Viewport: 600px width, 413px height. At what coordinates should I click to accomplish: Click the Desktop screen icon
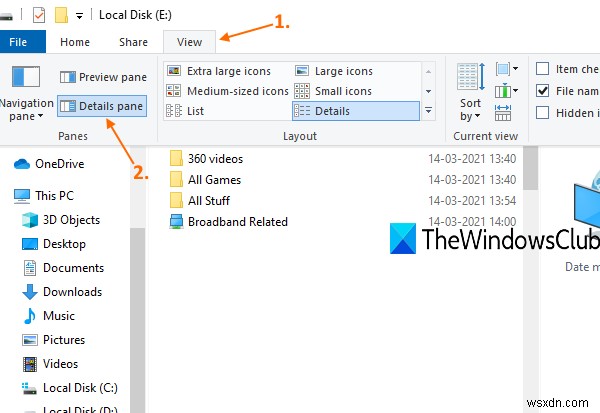pos(30,244)
